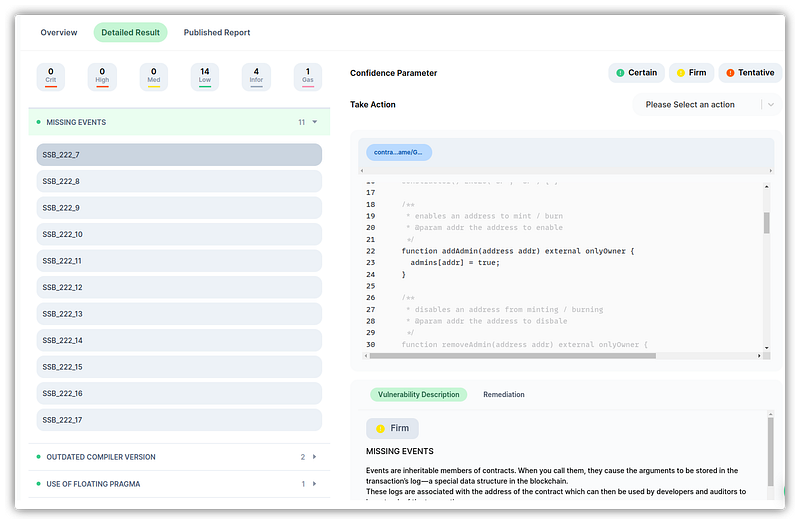The image size is (800, 524).
Task: Filter by Crit severity counter
Action: click(51, 76)
